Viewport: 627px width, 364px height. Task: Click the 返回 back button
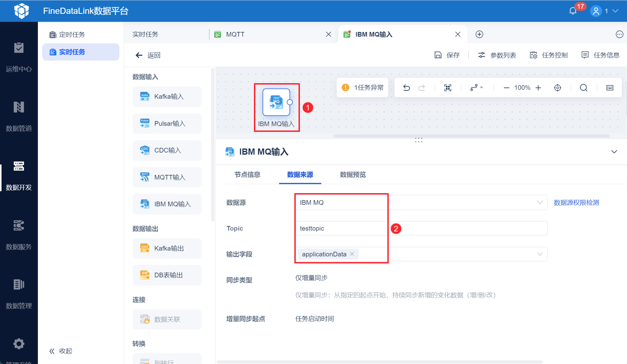[x=148, y=55]
